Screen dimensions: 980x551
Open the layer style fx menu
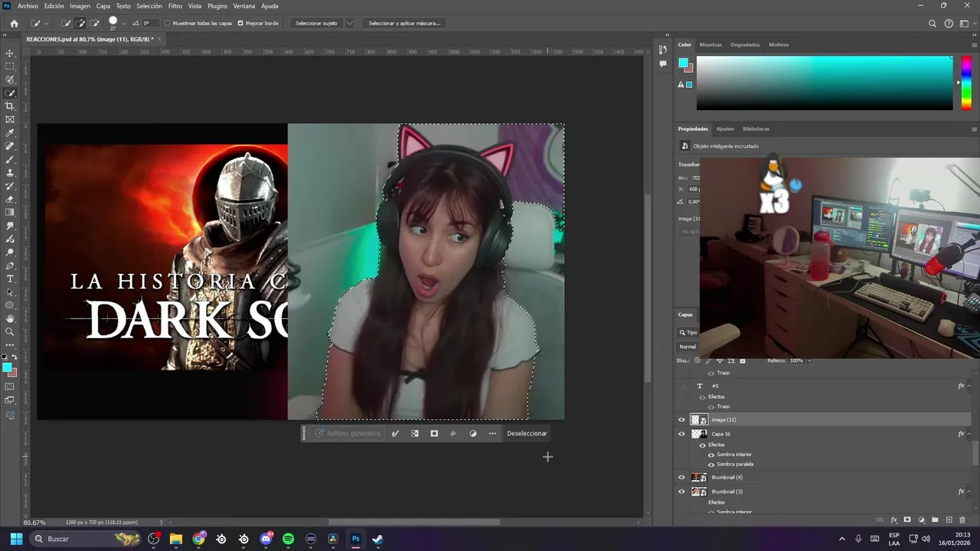coord(893,520)
